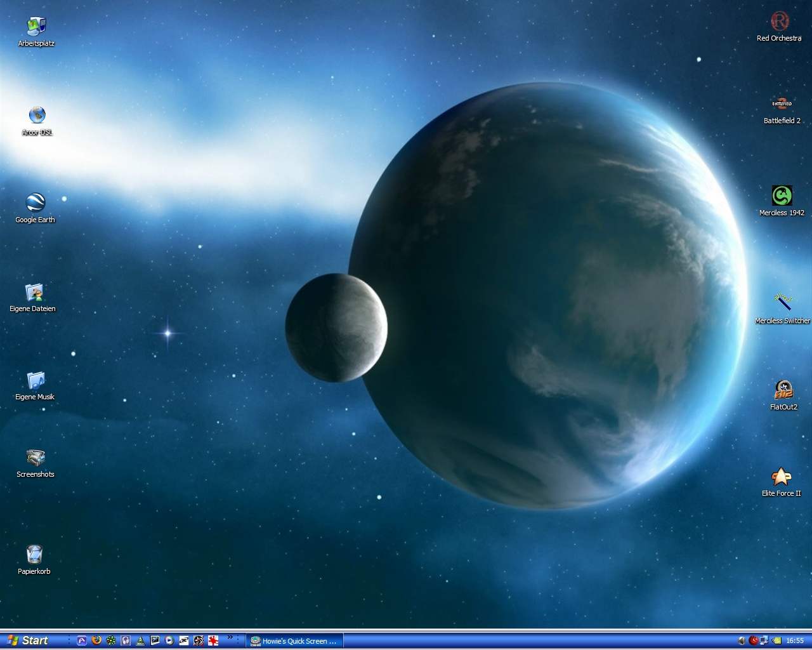The height and width of the screenshot is (650, 812).
Task: Launch Firefox from the quick launch bar
Action: tap(96, 640)
